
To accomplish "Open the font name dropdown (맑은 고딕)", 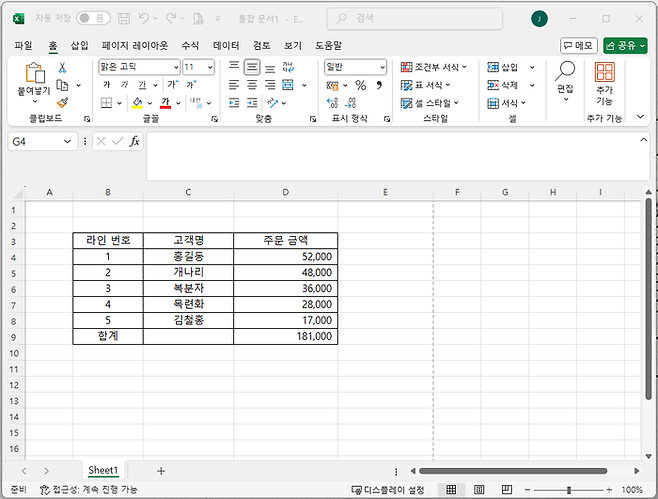I will tap(138, 67).
